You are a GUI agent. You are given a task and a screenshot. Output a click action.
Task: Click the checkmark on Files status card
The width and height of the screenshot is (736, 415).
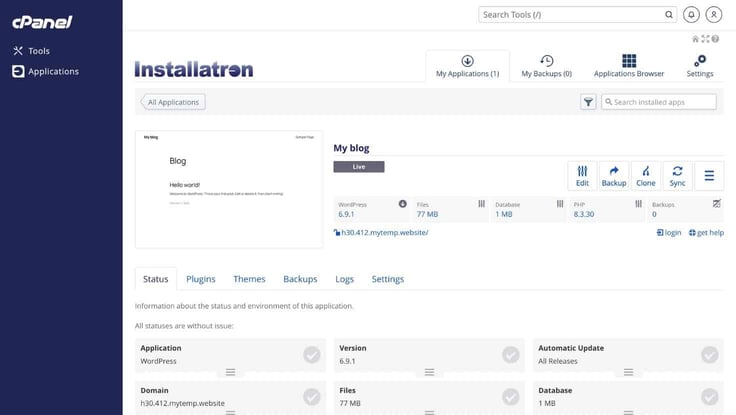pyautogui.click(x=511, y=397)
